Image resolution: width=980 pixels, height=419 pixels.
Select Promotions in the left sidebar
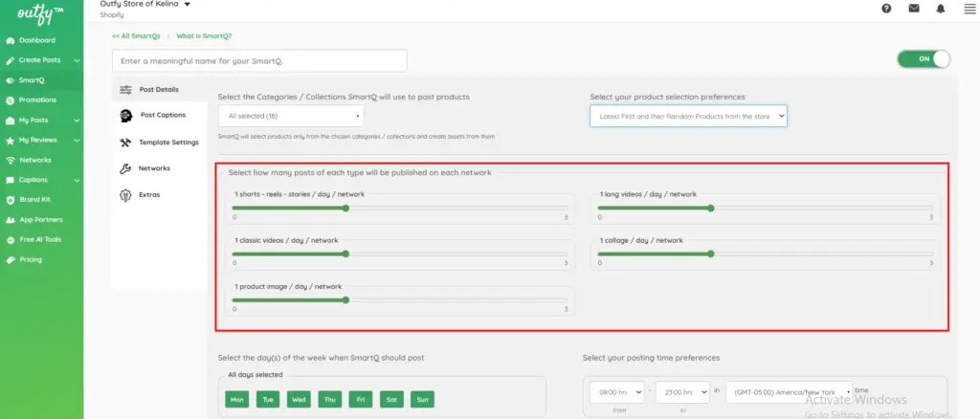click(x=37, y=99)
